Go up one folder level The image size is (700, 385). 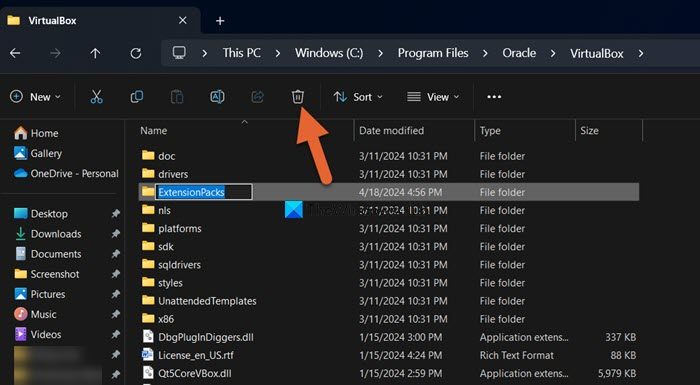(95, 54)
